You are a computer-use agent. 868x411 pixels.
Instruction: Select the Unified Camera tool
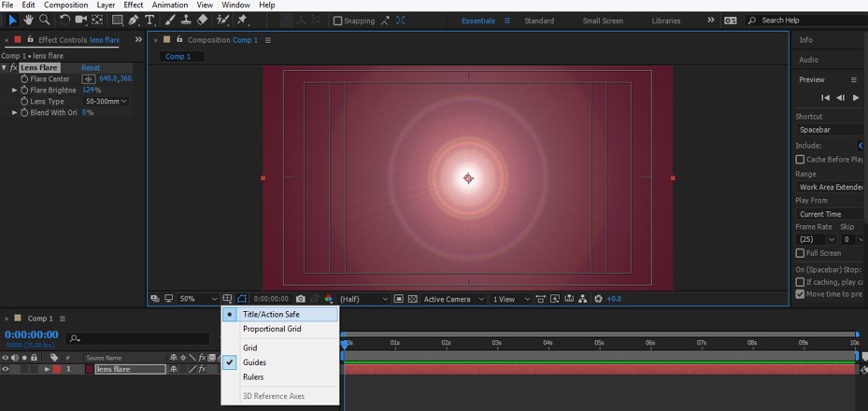click(x=81, y=21)
